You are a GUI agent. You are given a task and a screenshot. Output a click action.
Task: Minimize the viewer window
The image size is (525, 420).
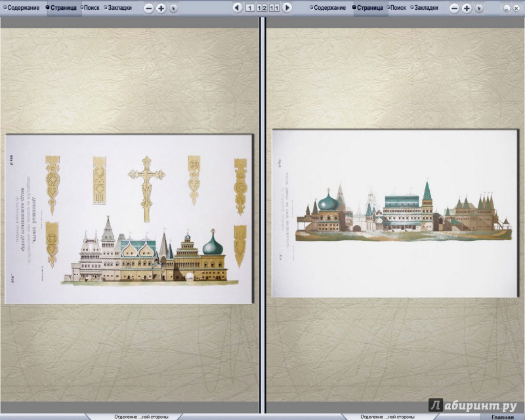[x=507, y=9]
